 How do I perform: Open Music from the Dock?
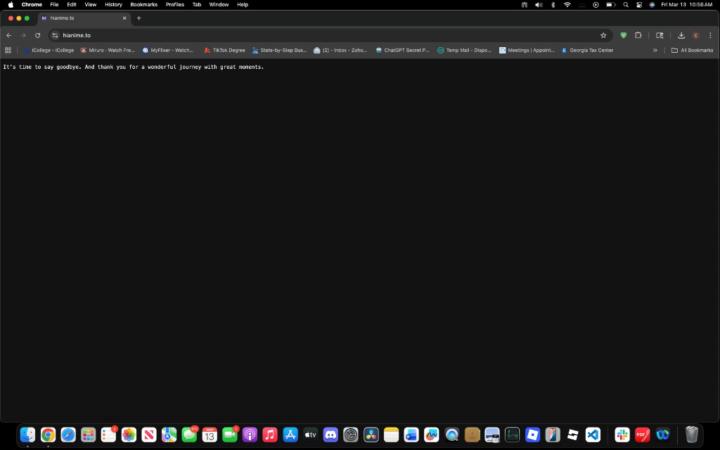[x=270, y=434]
